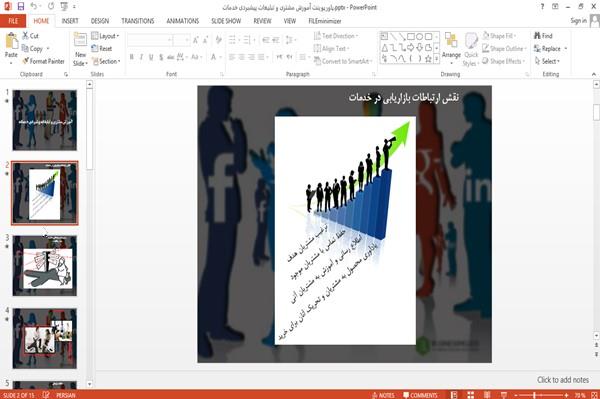Switch to Reading view in the status bar
This screenshot has height=399, width=600.
pyautogui.click(x=487, y=395)
